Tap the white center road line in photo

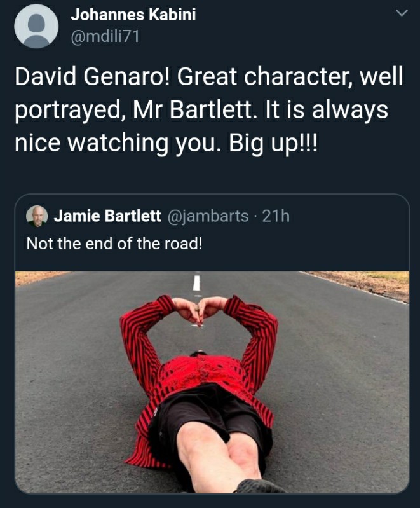click(x=196, y=282)
